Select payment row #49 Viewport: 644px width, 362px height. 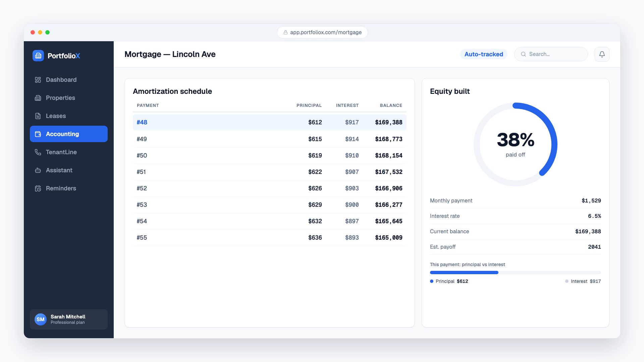click(270, 139)
